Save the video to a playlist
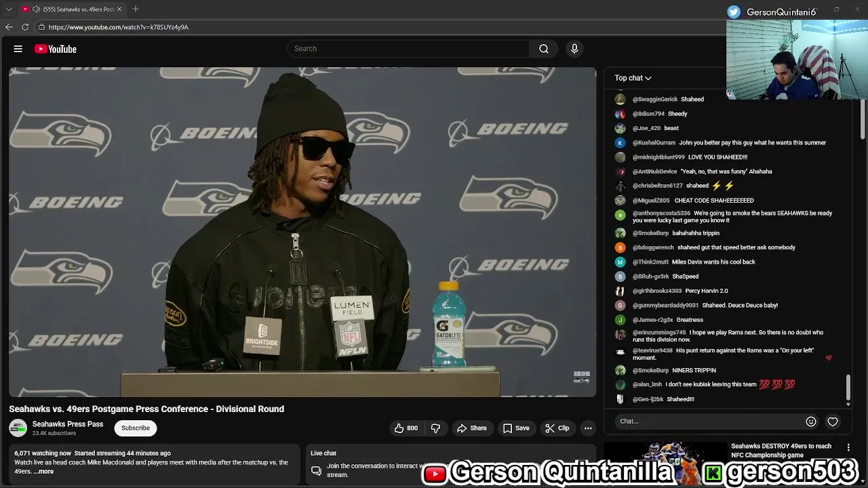Viewport: 868px width, 488px height. pyautogui.click(x=516, y=428)
